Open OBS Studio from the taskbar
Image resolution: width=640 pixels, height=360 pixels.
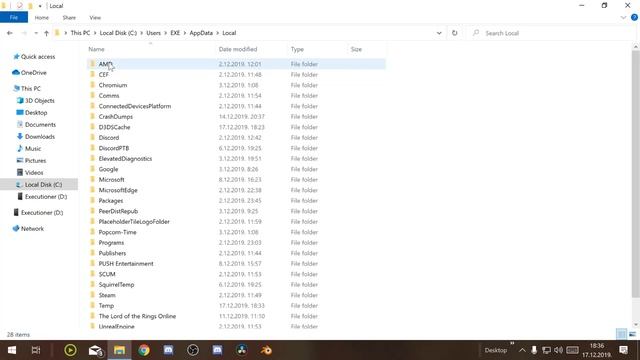[193, 350]
